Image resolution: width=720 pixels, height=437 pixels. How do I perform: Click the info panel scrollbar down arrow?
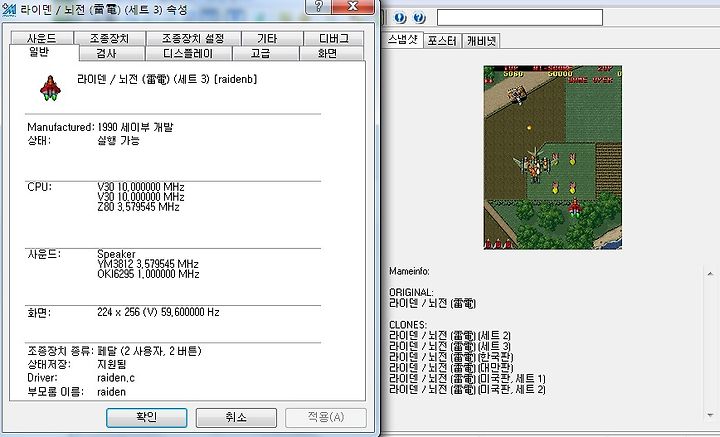click(x=710, y=415)
